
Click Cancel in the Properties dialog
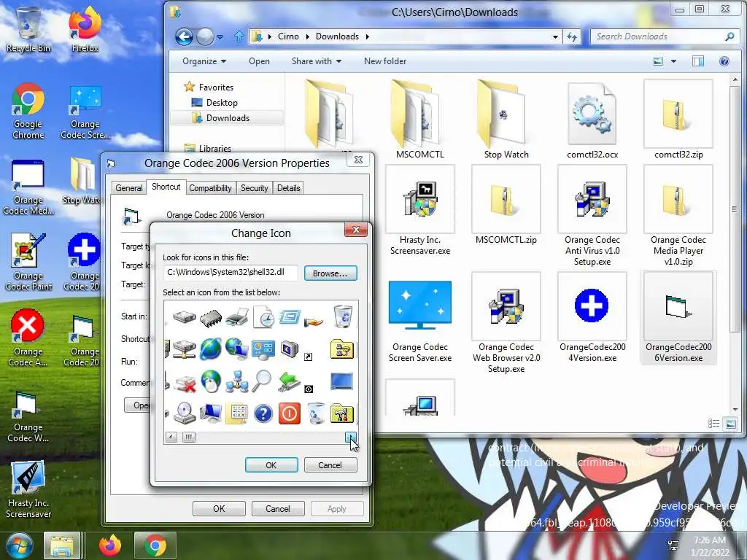click(x=277, y=508)
